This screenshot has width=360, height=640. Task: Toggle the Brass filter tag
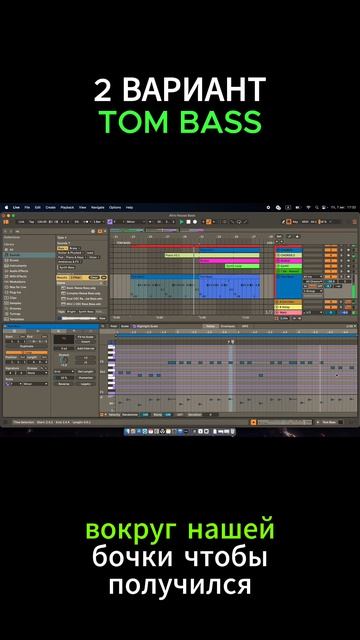click(75, 248)
